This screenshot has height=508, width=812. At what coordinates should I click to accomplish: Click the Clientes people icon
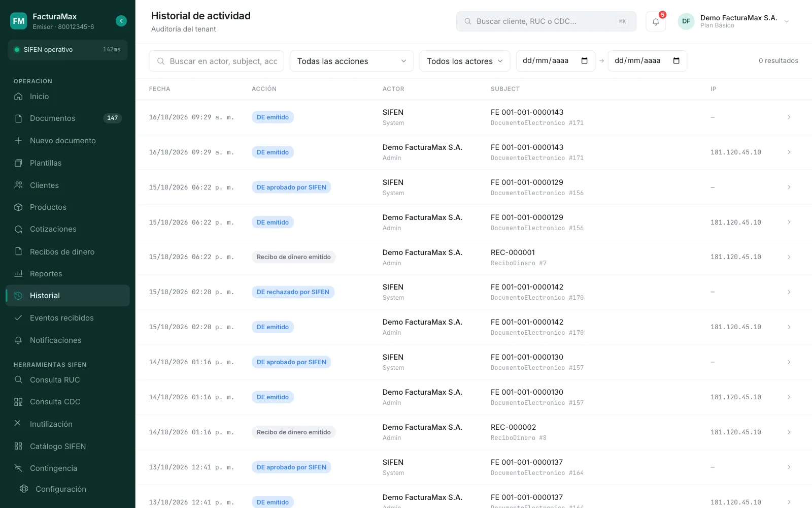(18, 185)
